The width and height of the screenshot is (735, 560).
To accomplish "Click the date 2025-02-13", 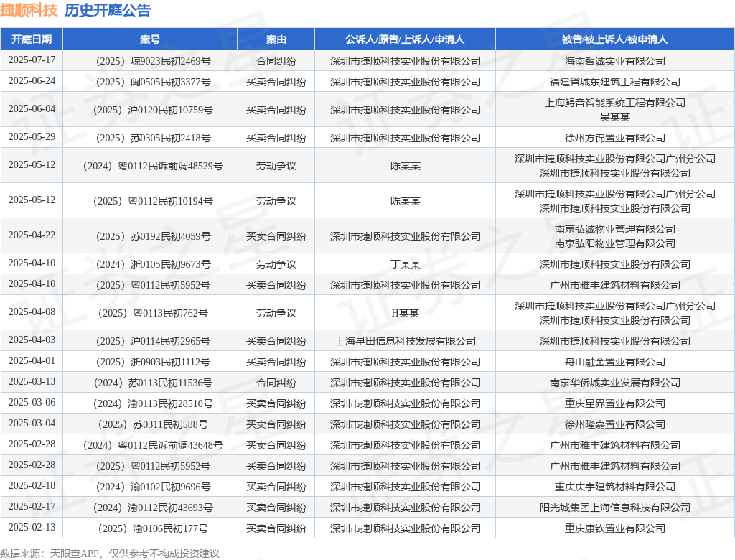I will [32, 528].
